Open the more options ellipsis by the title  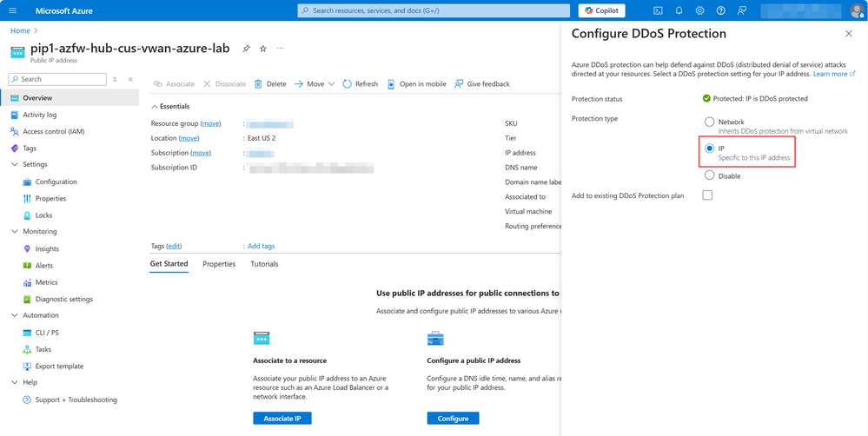click(280, 49)
